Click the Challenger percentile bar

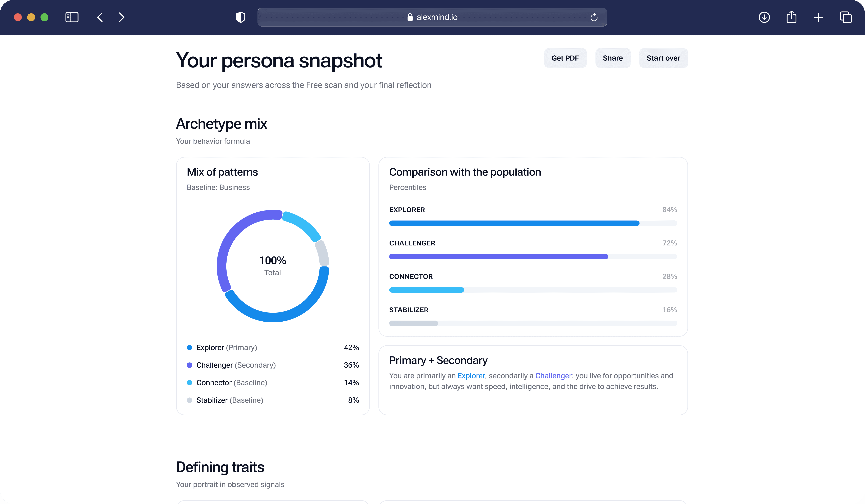pos(533,257)
